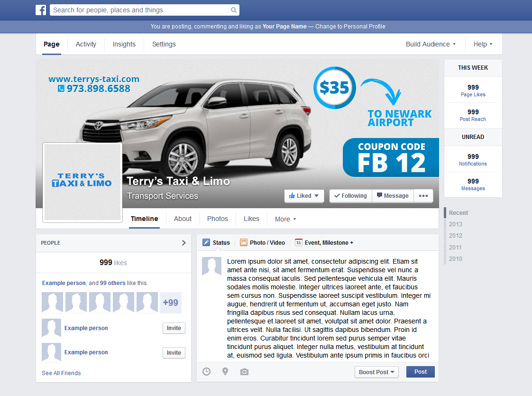This screenshot has width=532, height=396.
Task: Open the Help dropdown menu
Action: coord(483,44)
